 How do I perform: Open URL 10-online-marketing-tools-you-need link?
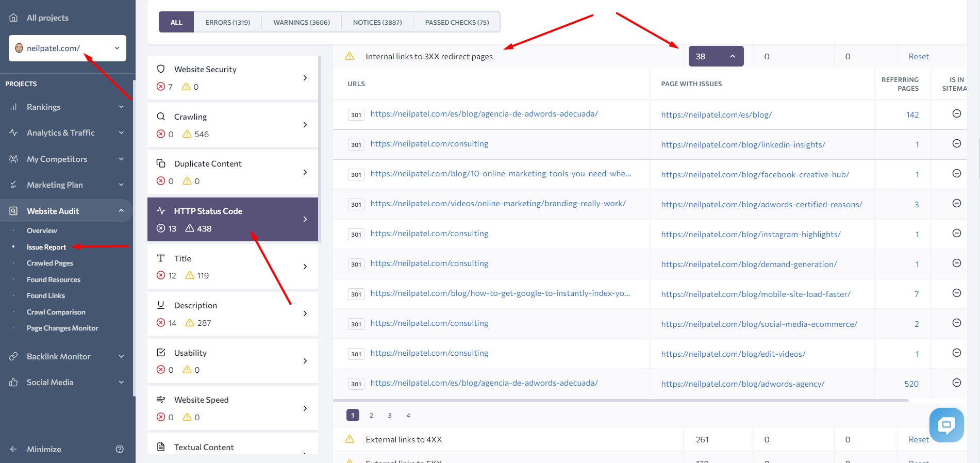pyautogui.click(x=501, y=174)
